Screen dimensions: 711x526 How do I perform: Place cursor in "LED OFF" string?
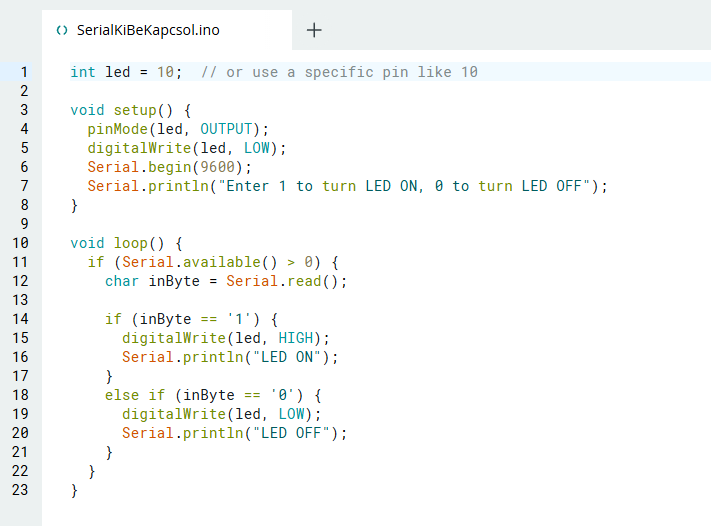[x=297, y=433]
